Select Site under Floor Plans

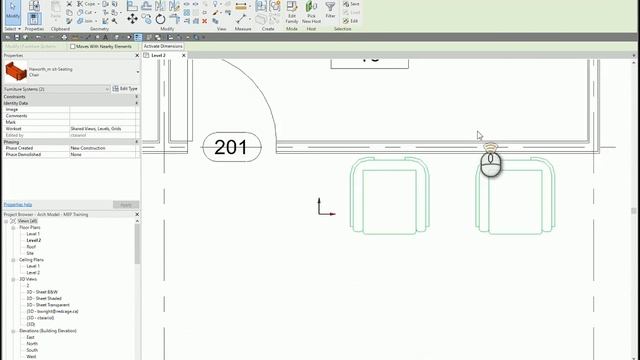point(30,253)
